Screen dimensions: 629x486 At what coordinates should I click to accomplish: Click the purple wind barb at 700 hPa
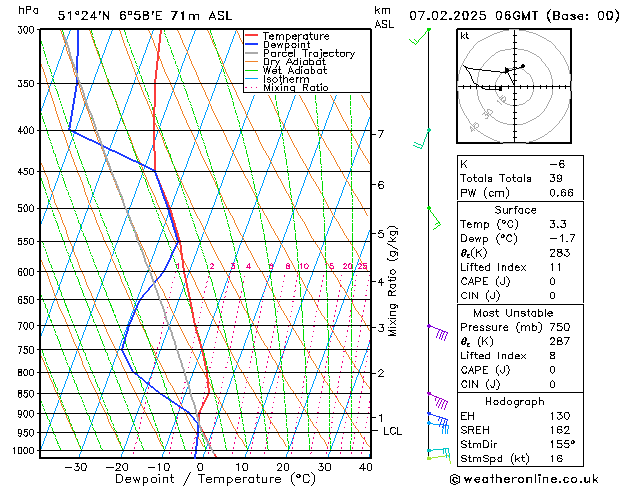438,332
